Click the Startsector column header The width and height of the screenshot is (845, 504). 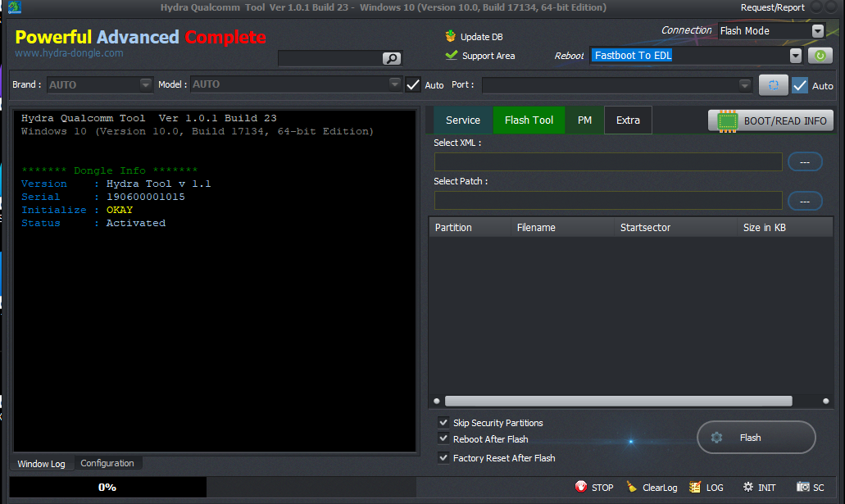point(676,228)
